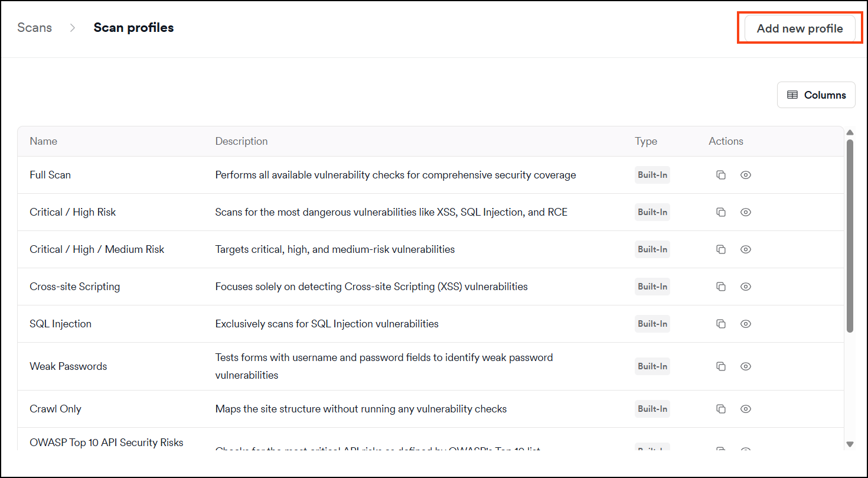This screenshot has height=478, width=868.
Task: Sort by the Name column header
Action: [44, 141]
